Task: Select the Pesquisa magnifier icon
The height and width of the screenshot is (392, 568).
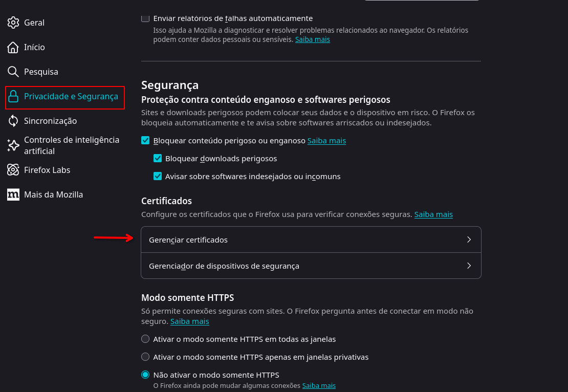Action: pyautogui.click(x=13, y=72)
